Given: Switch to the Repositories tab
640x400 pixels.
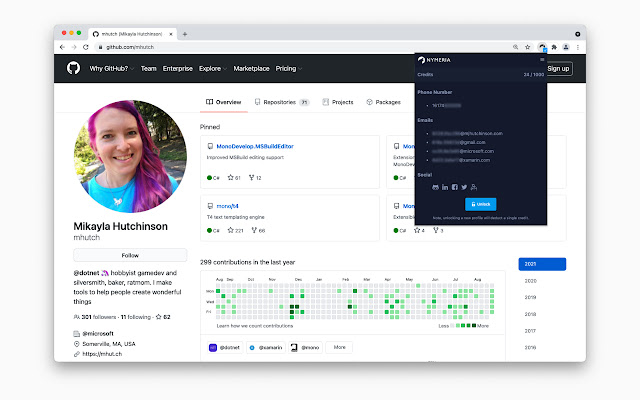Looking at the screenshot, I should coord(282,102).
